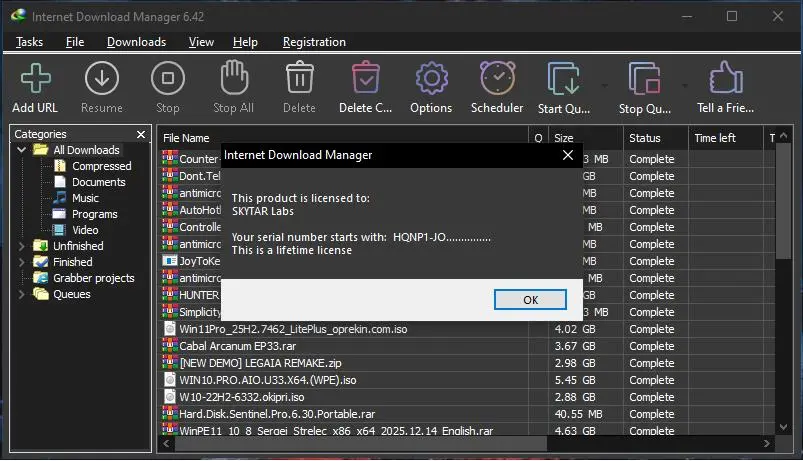Screen dimensions: 803x461
Task: Click the Delete trash can icon
Action: 300,77
